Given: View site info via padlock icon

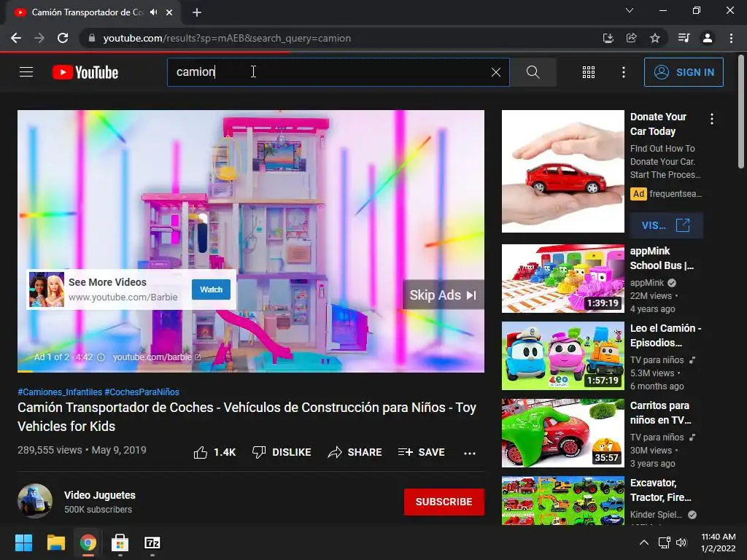Looking at the screenshot, I should coord(92,38).
